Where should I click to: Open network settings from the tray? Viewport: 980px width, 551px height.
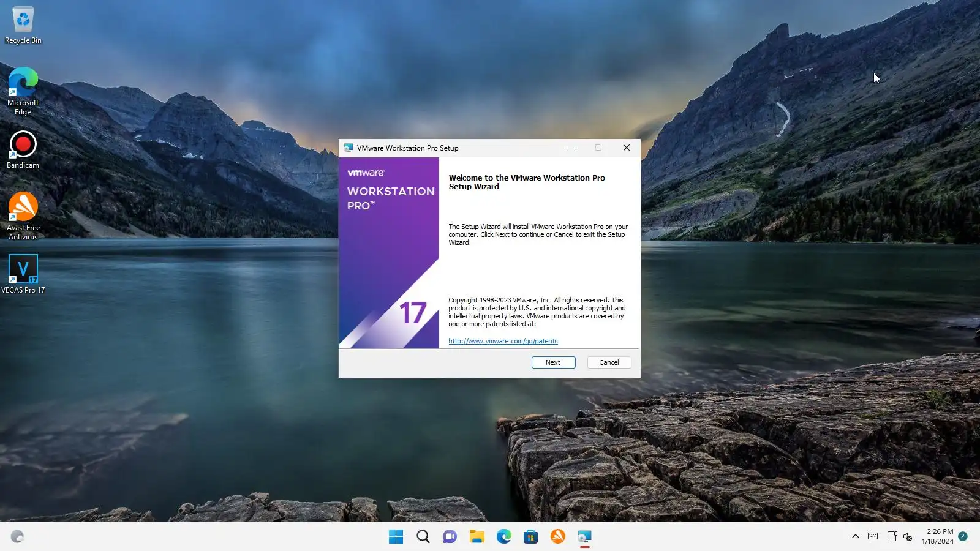pyautogui.click(x=892, y=537)
